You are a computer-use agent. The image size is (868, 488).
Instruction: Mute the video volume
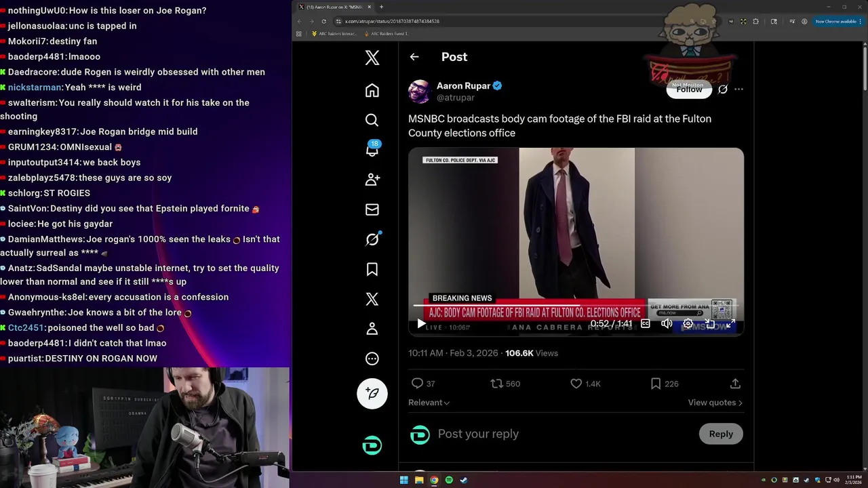(x=667, y=324)
